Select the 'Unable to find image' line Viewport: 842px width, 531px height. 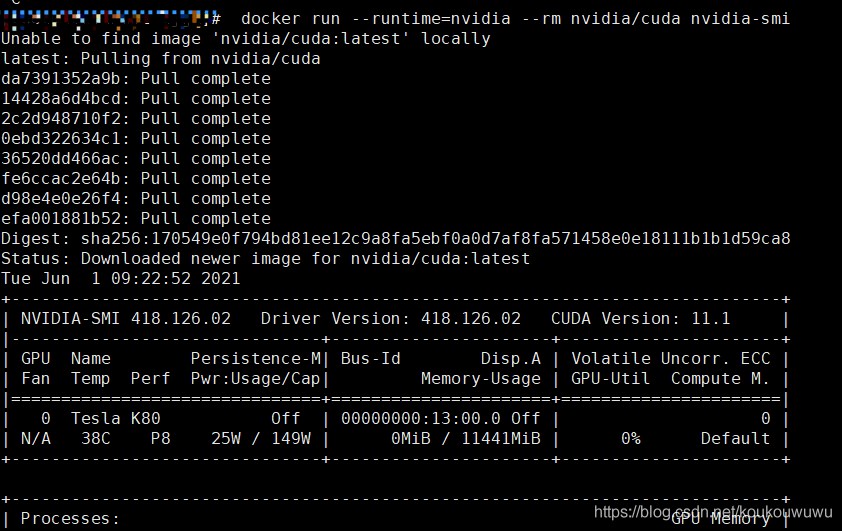246,39
